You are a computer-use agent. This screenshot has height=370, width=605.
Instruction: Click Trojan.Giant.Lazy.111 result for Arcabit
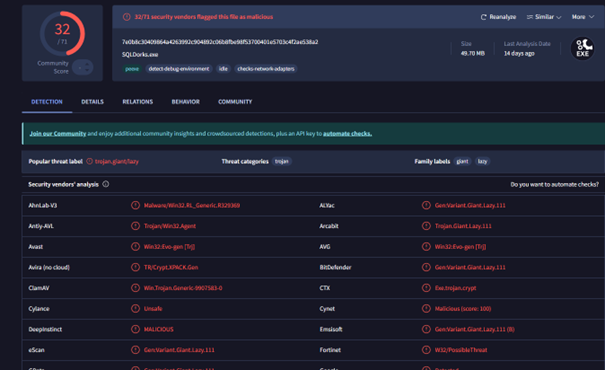click(x=463, y=226)
